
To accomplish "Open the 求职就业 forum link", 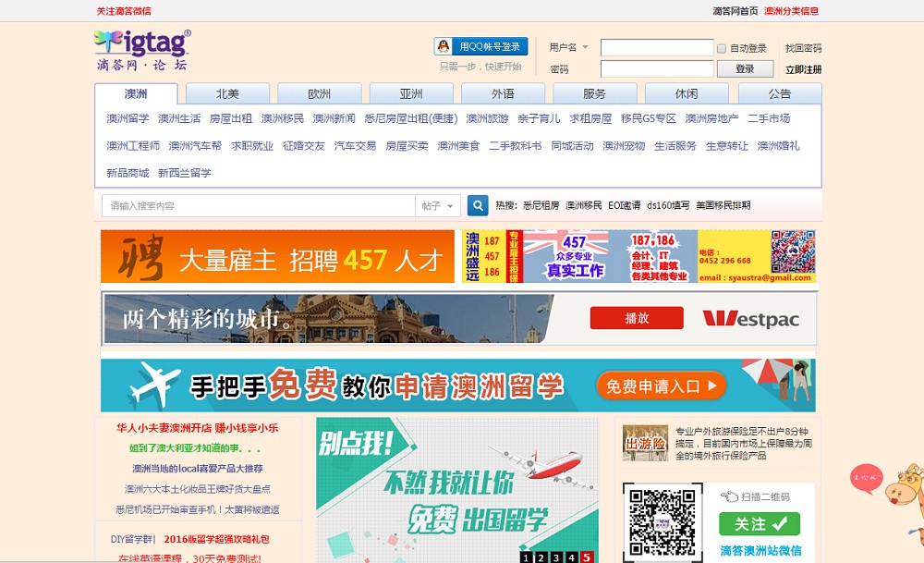I will (x=252, y=146).
